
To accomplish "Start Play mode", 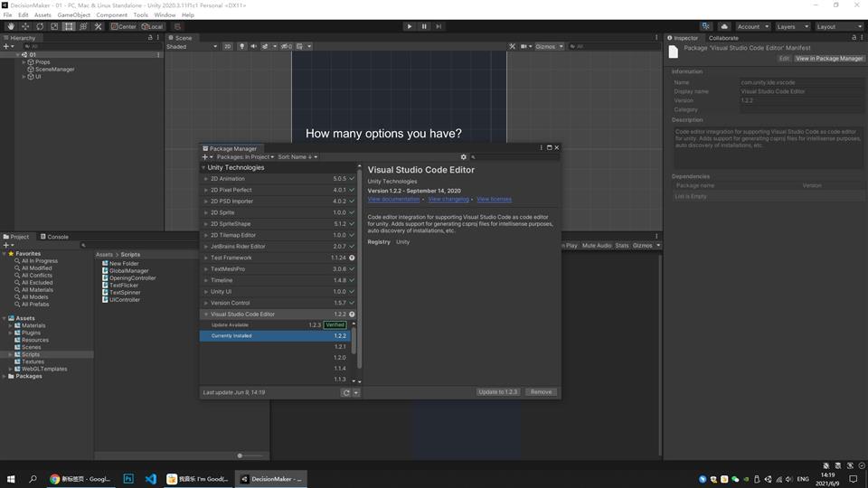I will (x=409, y=26).
